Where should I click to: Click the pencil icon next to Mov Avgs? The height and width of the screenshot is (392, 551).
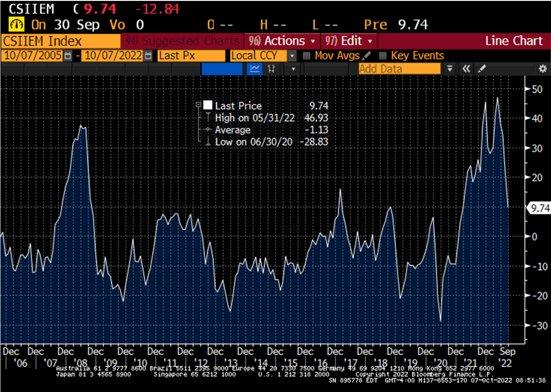[x=366, y=56]
